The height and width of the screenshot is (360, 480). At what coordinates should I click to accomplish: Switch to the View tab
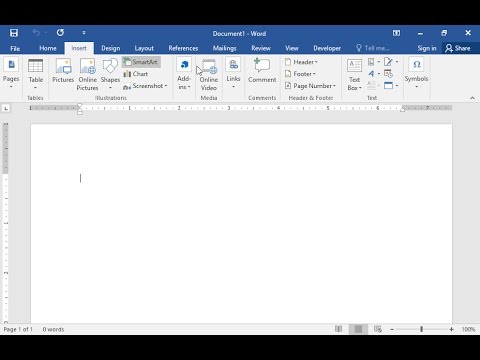click(x=291, y=48)
